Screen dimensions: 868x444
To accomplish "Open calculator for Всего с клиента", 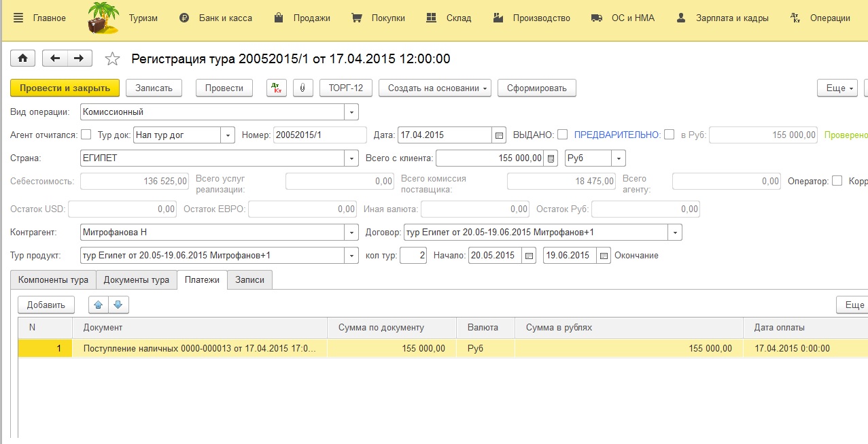I will (551, 158).
